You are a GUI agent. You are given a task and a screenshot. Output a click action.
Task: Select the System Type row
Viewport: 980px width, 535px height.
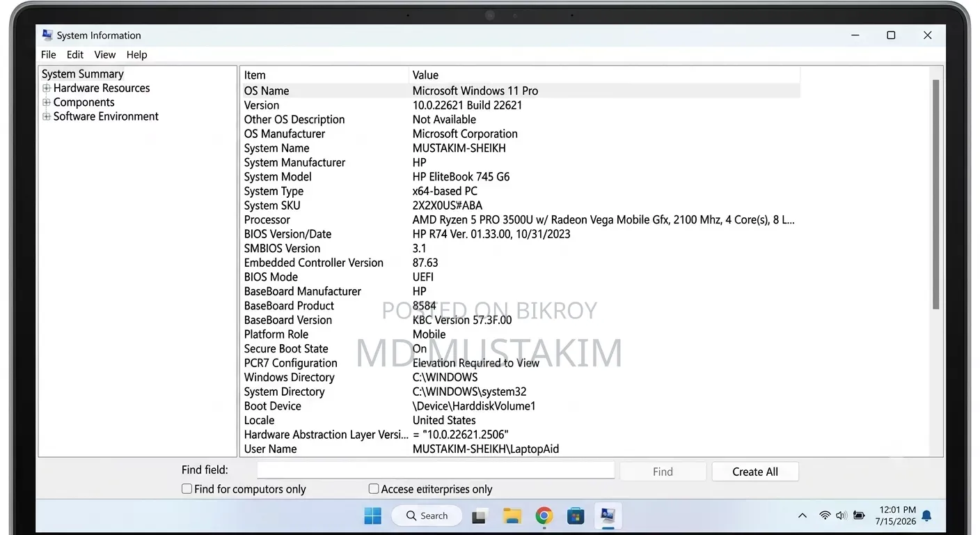point(520,192)
